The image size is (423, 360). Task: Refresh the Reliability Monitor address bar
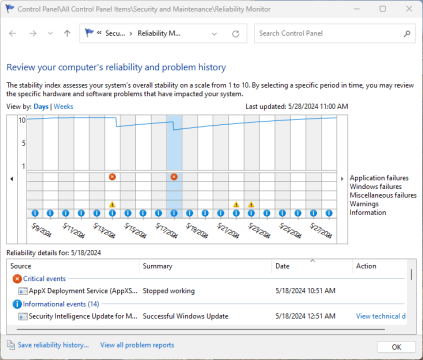point(236,34)
